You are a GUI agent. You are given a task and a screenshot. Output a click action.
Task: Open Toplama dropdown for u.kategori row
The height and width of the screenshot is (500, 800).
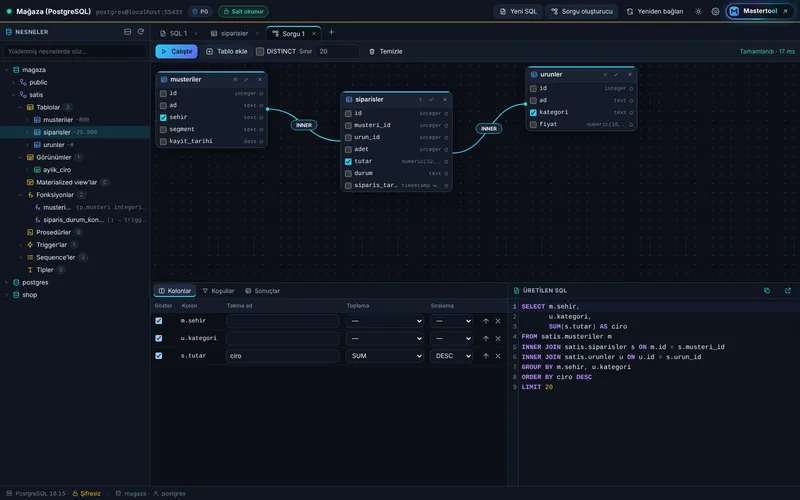pyautogui.click(x=385, y=338)
